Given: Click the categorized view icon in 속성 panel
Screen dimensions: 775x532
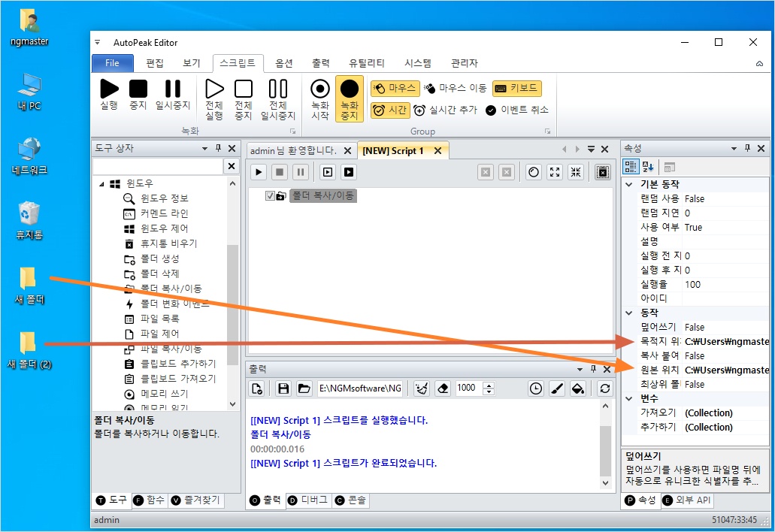Looking at the screenshot, I should click(x=630, y=167).
